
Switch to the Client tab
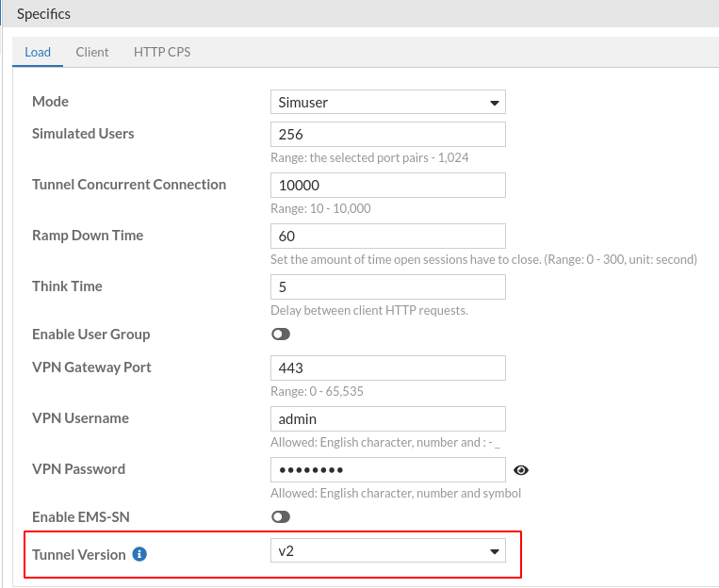coord(92,52)
